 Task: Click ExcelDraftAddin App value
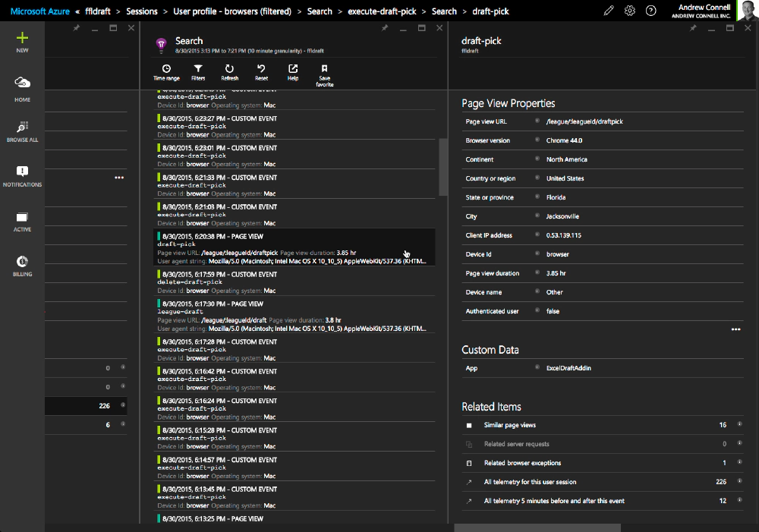pyautogui.click(x=568, y=368)
